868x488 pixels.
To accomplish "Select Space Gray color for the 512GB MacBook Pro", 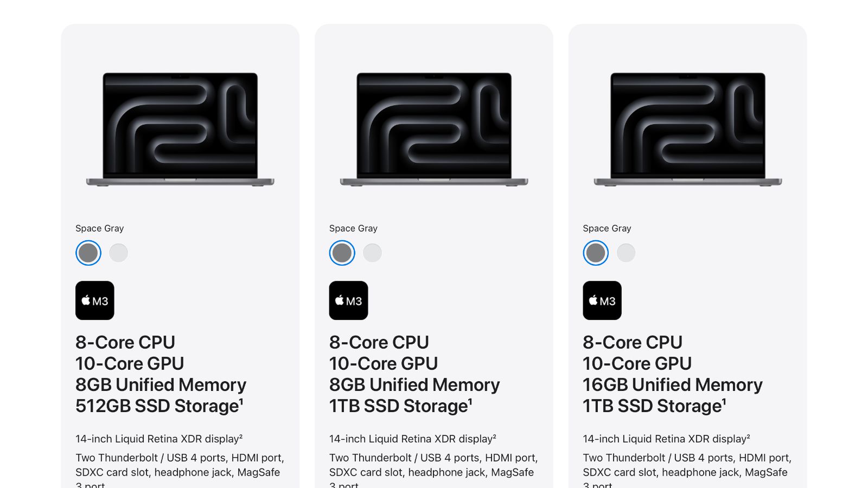I will pyautogui.click(x=88, y=253).
